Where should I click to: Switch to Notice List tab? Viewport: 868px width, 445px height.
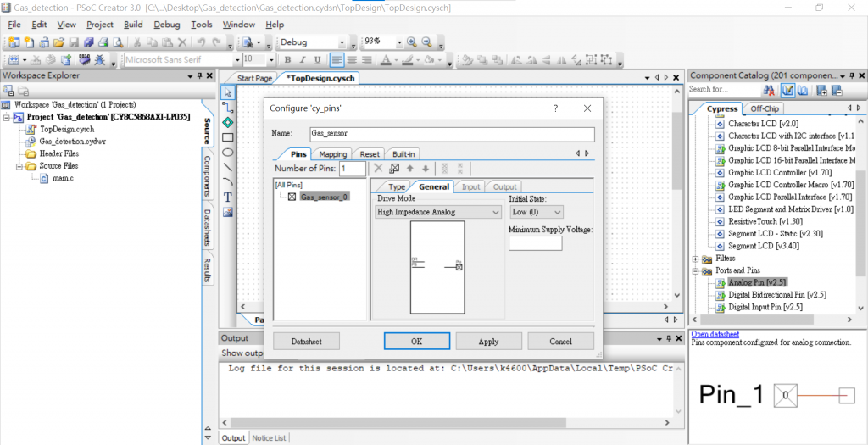269,438
